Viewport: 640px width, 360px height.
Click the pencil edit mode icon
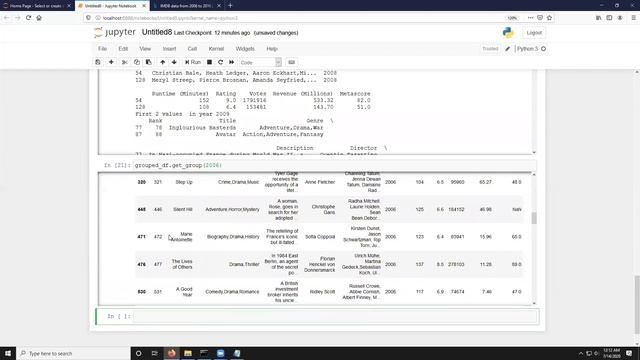tap(507, 49)
